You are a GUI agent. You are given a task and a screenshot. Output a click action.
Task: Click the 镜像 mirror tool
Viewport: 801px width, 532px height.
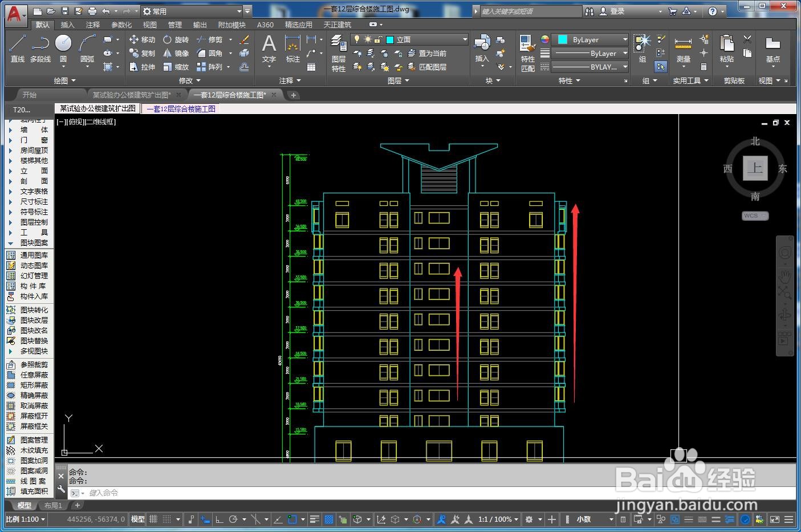point(176,53)
